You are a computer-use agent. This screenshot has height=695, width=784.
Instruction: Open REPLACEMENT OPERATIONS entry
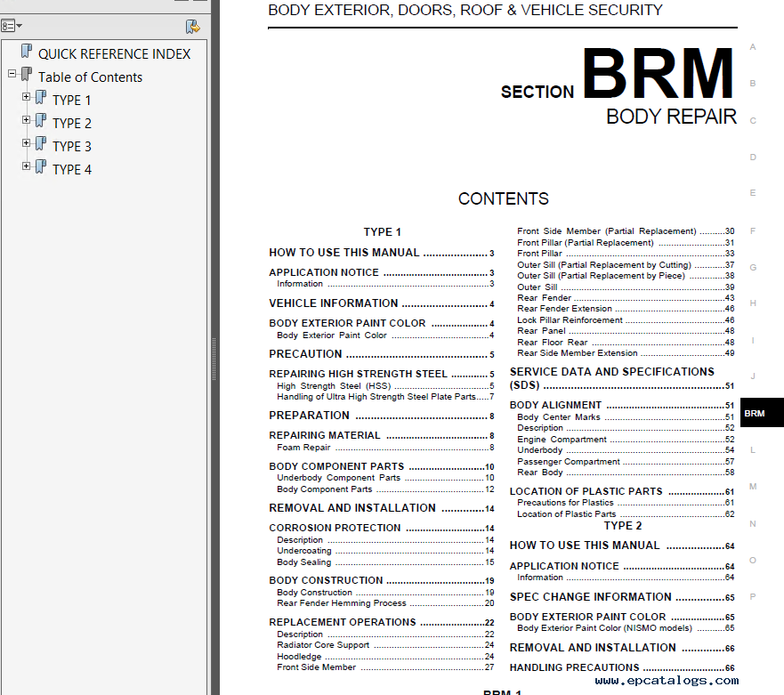click(382, 623)
